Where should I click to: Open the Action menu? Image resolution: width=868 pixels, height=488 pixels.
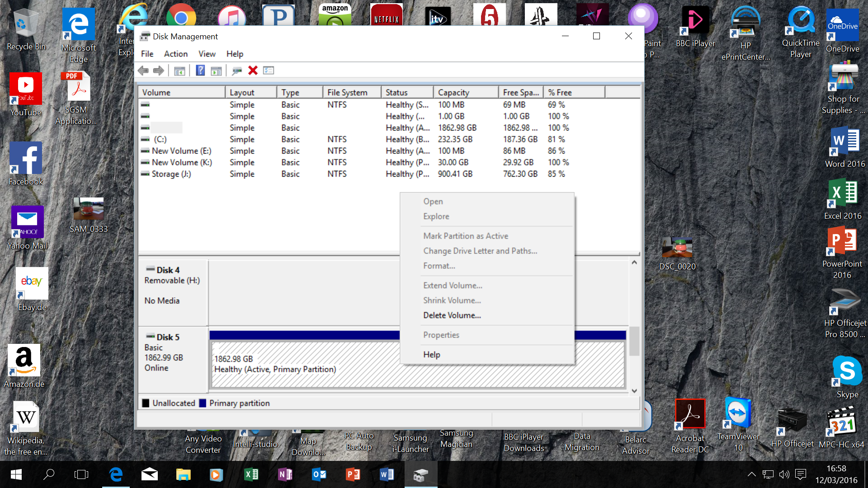tap(175, 54)
